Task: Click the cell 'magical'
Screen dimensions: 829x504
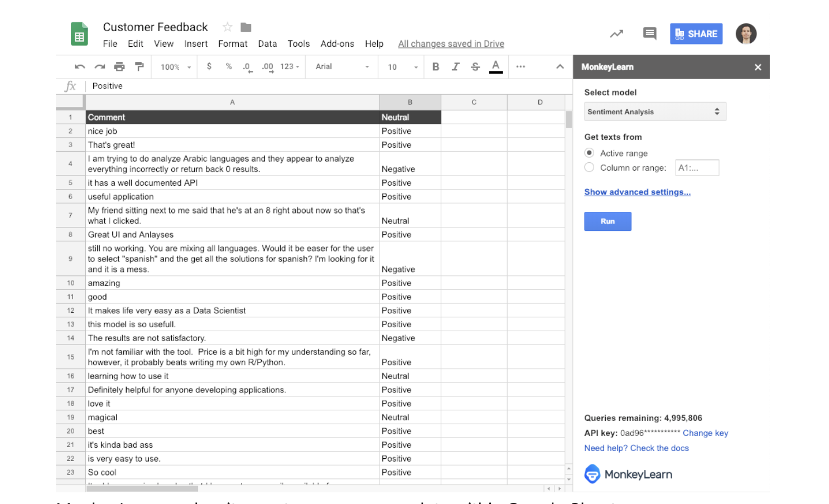Action: click(232, 417)
